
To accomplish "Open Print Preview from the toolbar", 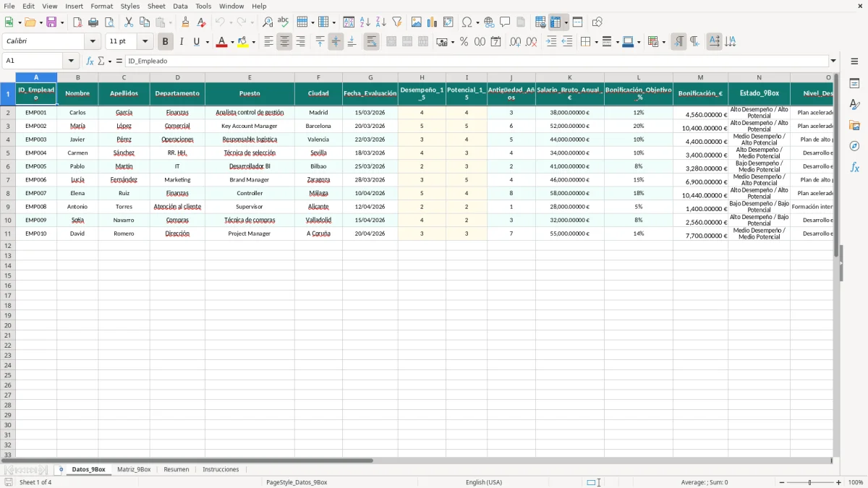I will click(x=109, y=22).
